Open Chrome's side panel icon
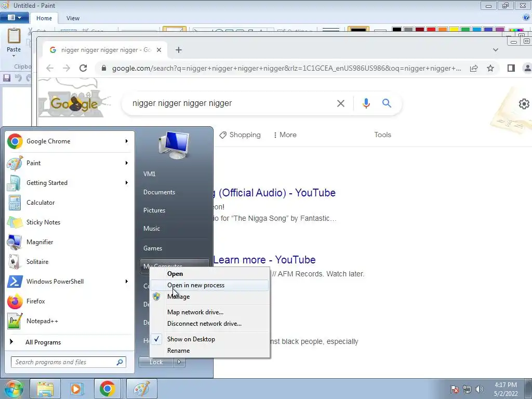532x399 pixels. coord(511,68)
